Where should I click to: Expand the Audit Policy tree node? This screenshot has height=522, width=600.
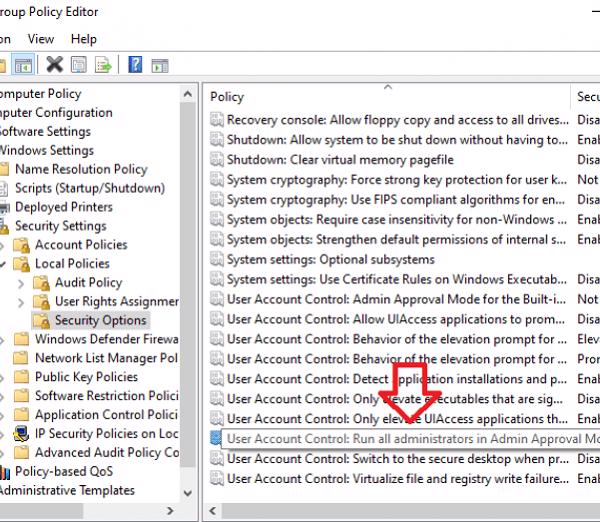[x=21, y=284]
